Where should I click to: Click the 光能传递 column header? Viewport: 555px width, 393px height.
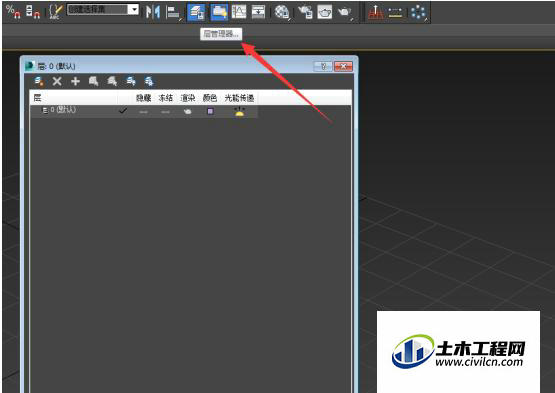point(239,98)
